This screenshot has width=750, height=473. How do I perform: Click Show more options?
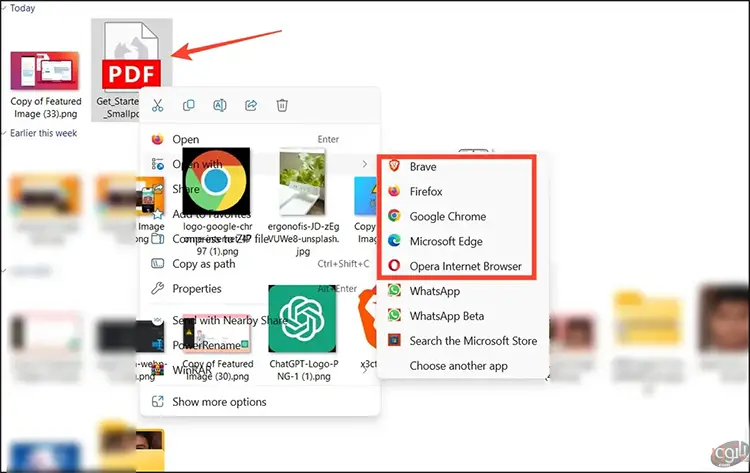click(x=218, y=402)
